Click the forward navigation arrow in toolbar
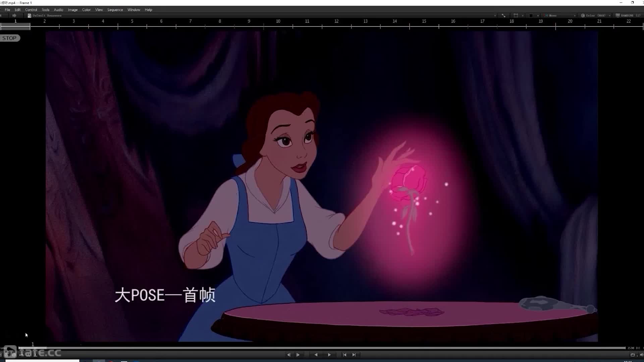The image size is (644, 362). coord(14,15)
